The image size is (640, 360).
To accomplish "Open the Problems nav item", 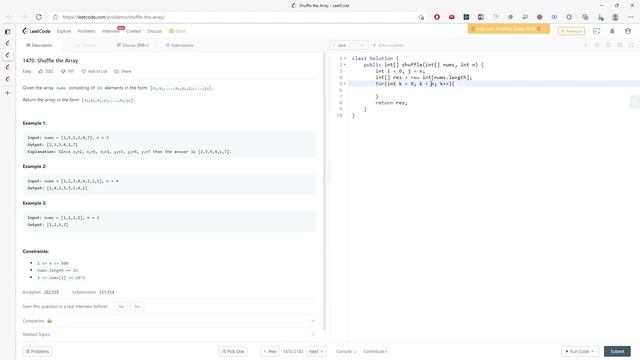I will (x=87, y=31).
